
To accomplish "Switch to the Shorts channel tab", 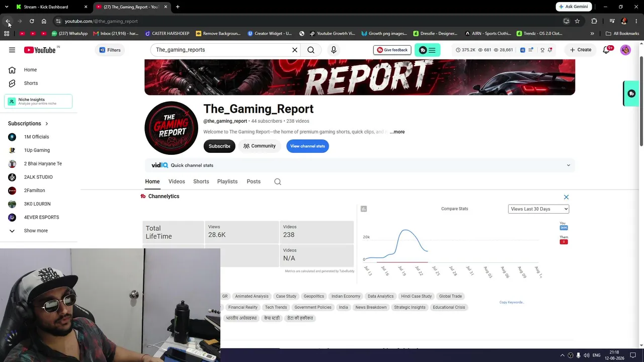I will click(x=201, y=182).
